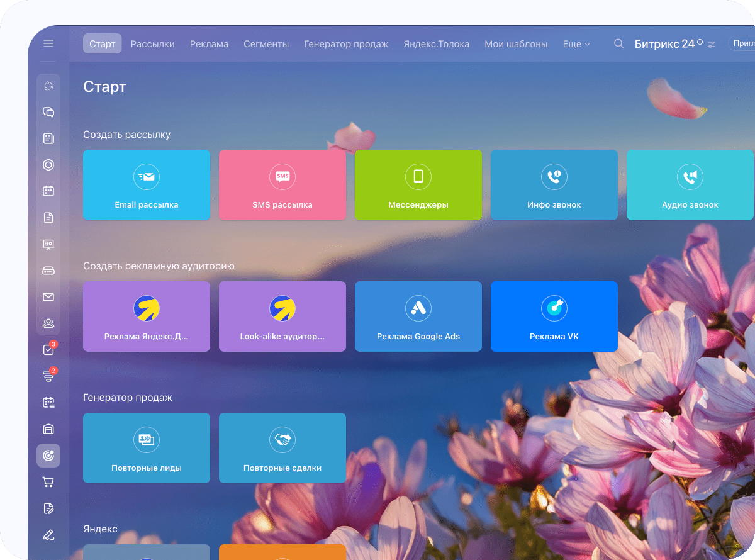Click the Создать рекламную аудиторию heading

pos(159,266)
